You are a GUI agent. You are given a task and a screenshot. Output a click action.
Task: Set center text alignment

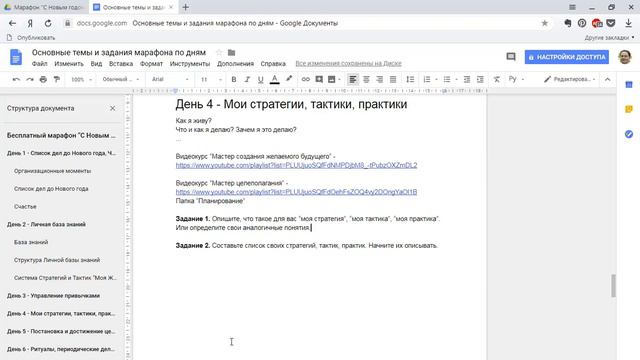[366, 79]
